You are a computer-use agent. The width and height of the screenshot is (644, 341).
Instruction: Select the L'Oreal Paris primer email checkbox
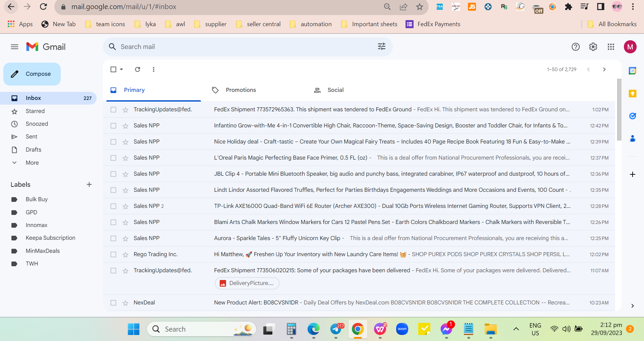click(113, 158)
